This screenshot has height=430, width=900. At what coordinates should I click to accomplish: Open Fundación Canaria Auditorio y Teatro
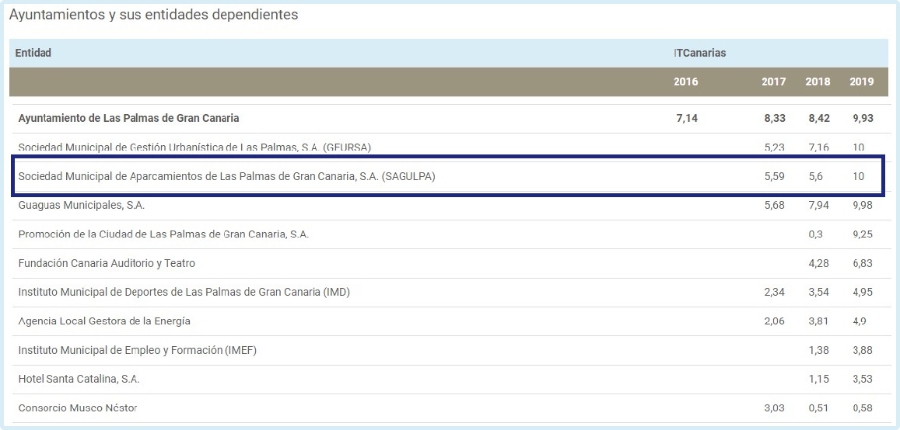[106, 263]
